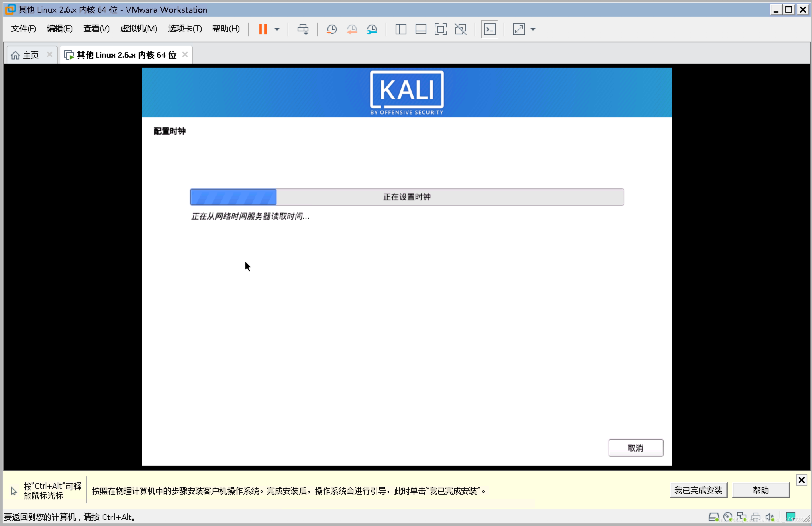812x526 pixels.
Task: Click the 我已完成安装 button
Action: [x=698, y=491]
